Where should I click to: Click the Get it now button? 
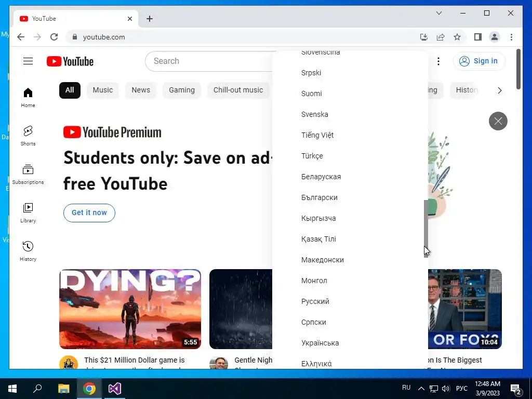pyautogui.click(x=89, y=212)
